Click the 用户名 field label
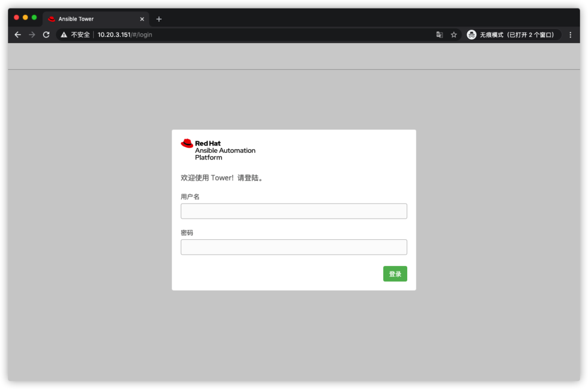This screenshot has height=389, width=588. pyautogui.click(x=190, y=197)
